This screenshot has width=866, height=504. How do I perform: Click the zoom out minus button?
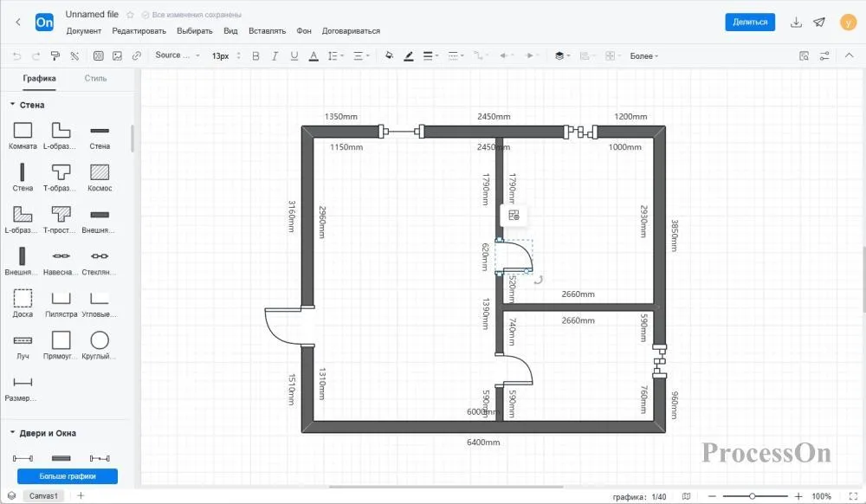click(712, 496)
